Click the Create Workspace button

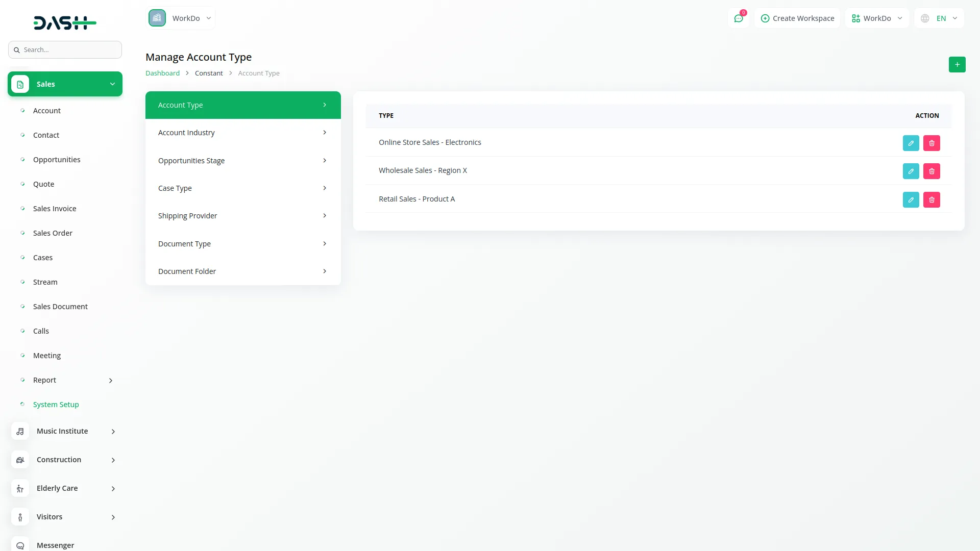coord(797,18)
